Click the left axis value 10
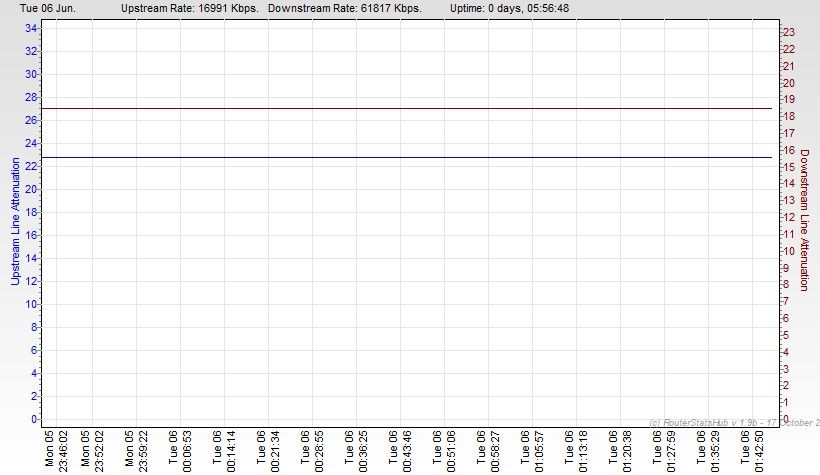The height and width of the screenshot is (475, 820). click(31, 304)
